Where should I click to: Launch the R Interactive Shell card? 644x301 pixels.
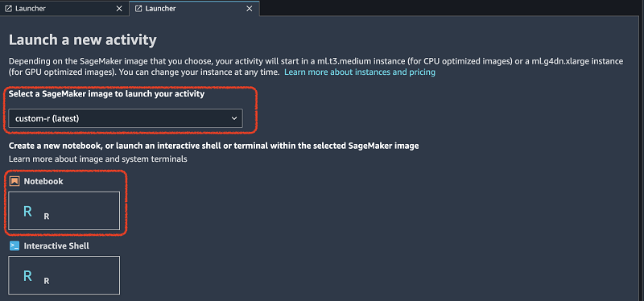(64, 275)
